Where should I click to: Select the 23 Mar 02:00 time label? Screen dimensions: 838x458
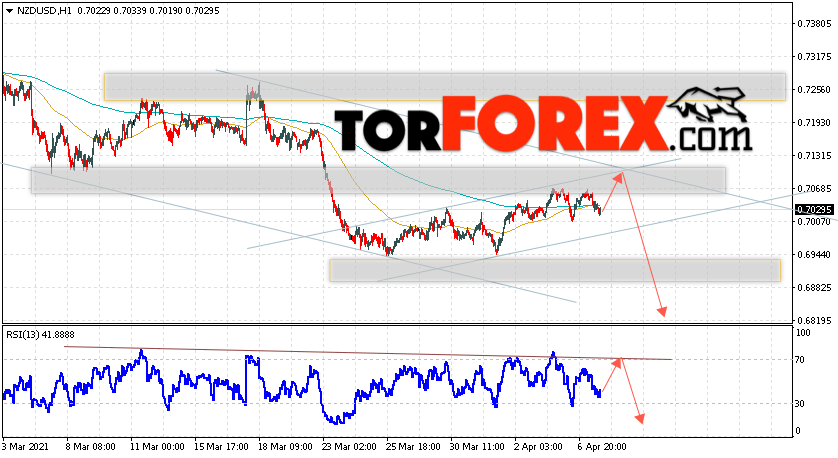coord(349,447)
